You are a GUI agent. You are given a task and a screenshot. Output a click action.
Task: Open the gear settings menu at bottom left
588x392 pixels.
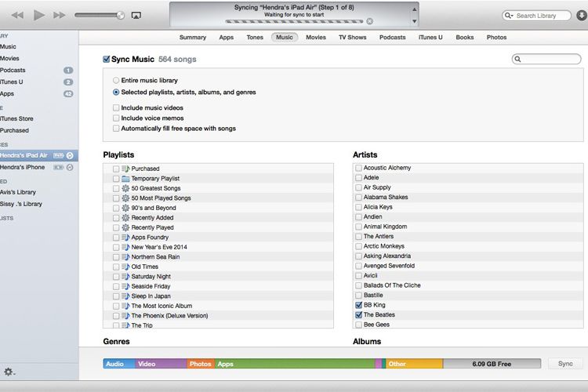tap(9, 372)
